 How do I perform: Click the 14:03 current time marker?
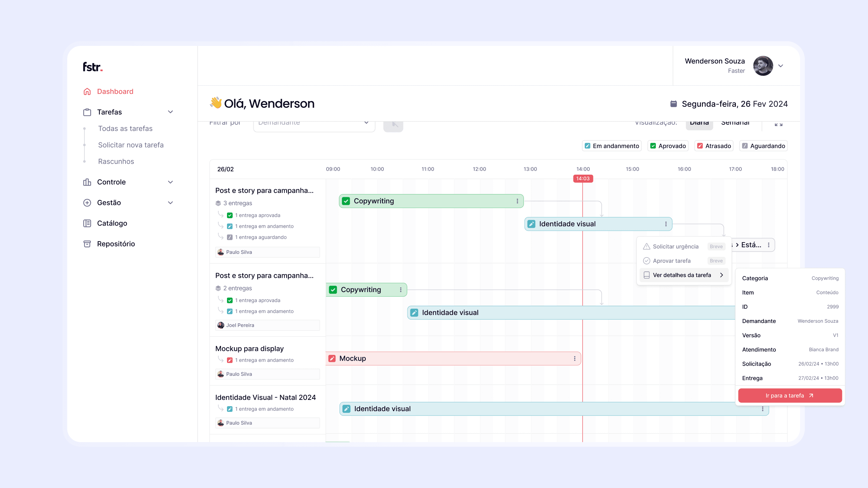click(583, 179)
